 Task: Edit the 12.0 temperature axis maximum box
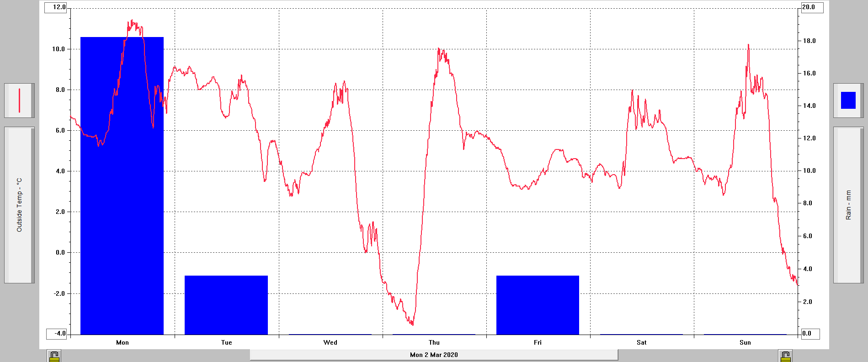point(56,7)
